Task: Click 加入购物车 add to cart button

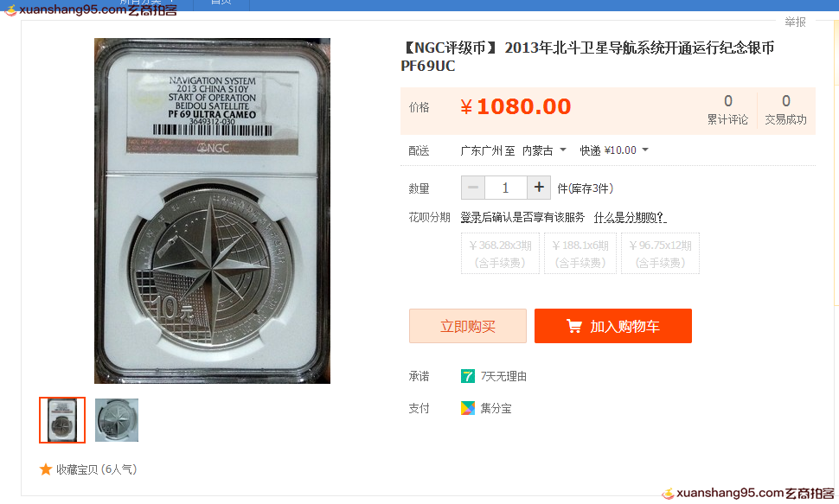Action: (613, 326)
